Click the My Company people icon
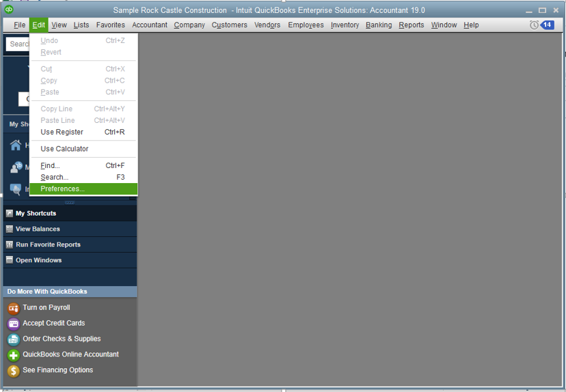The image size is (566, 392). click(x=16, y=167)
